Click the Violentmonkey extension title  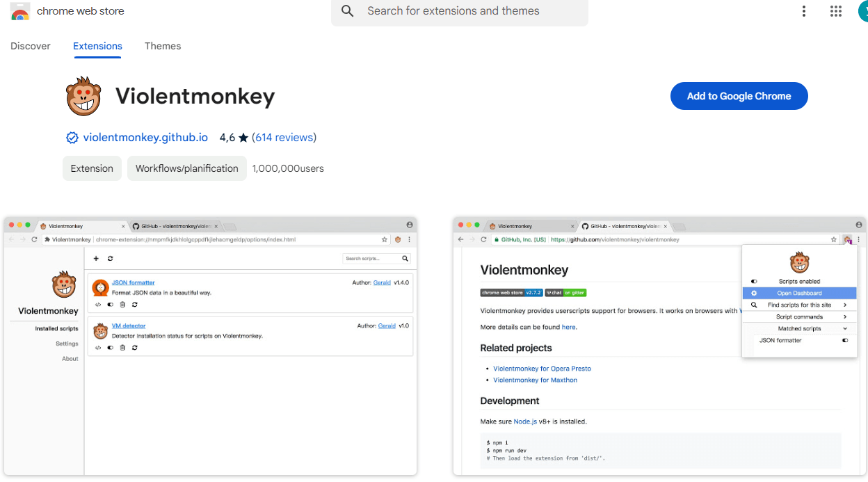(195, 96)
